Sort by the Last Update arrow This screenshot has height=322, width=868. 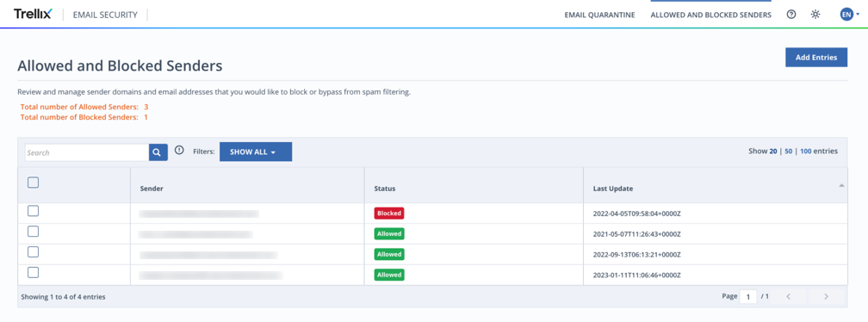[841, 185]
